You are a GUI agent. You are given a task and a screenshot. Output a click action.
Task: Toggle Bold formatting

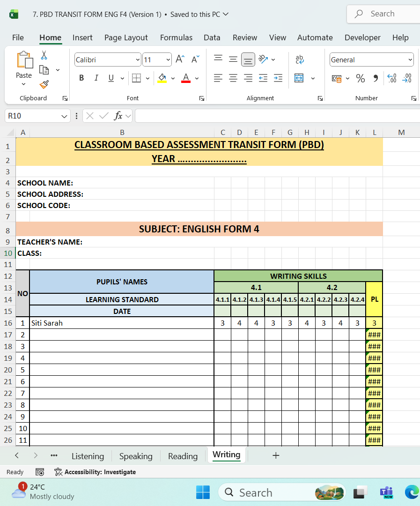click(x=81, y=78)
